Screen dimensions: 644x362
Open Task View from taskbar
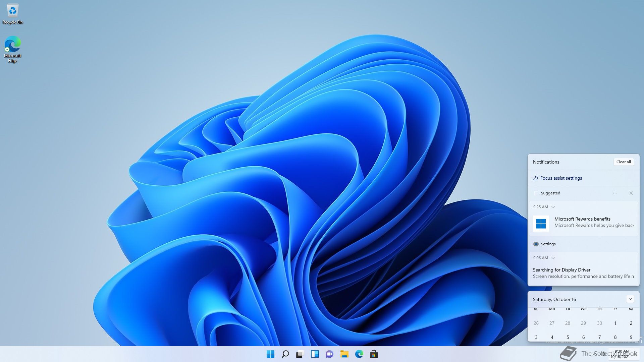coord(300,354)
